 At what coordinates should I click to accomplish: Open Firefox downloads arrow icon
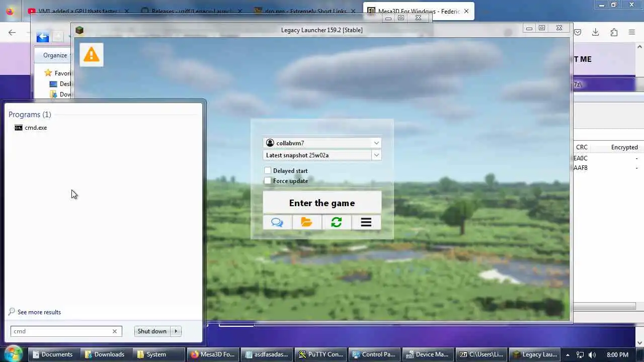tap(595, 32)
